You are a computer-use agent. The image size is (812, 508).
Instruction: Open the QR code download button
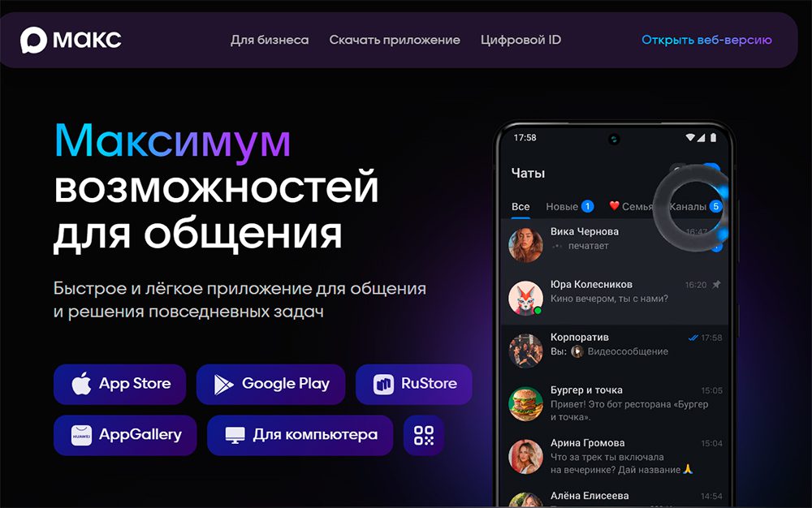(423, 435)
